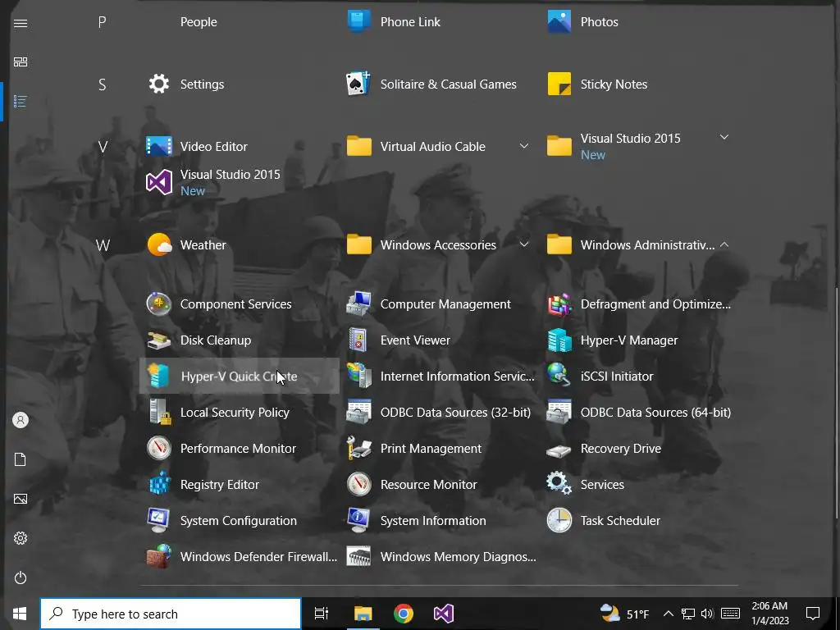840x630 pixels.
Task: Launch Solitaire & Casual Games
Action: pos(440,84)
